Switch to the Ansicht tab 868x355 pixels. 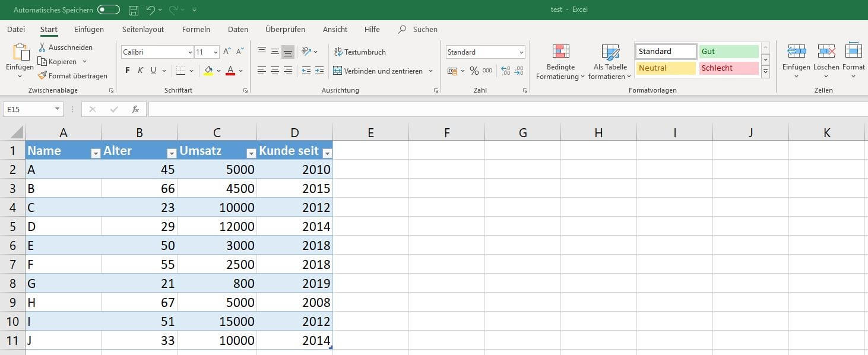pyautogui.click(x=335, y=29)
